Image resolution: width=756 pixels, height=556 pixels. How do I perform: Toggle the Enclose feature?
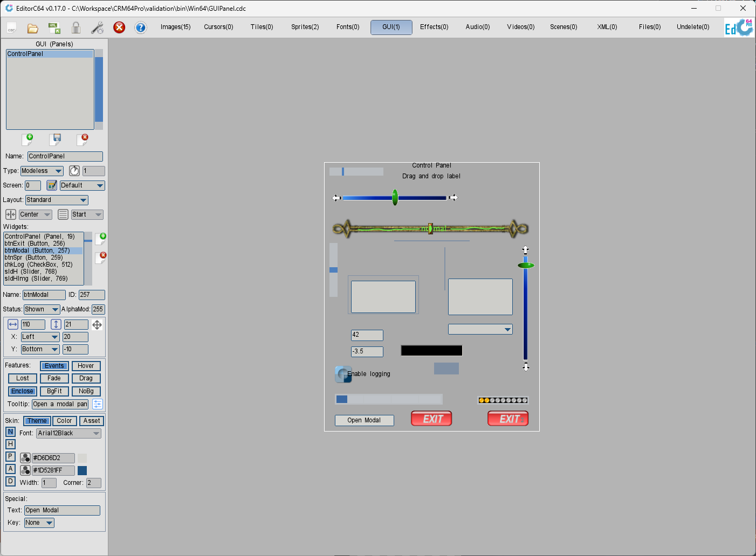pos(23,391)
